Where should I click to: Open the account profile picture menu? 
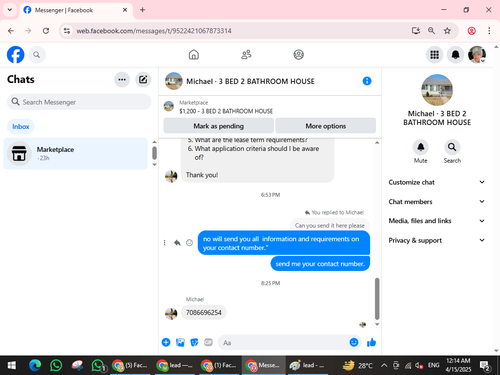[x=477, y=55]
